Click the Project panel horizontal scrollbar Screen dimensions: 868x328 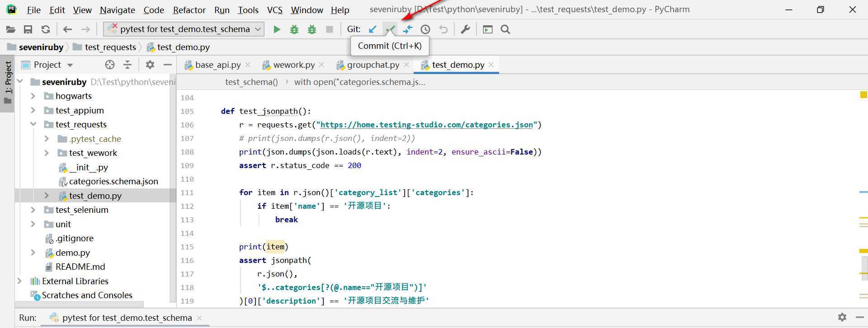tap(80, 304)
